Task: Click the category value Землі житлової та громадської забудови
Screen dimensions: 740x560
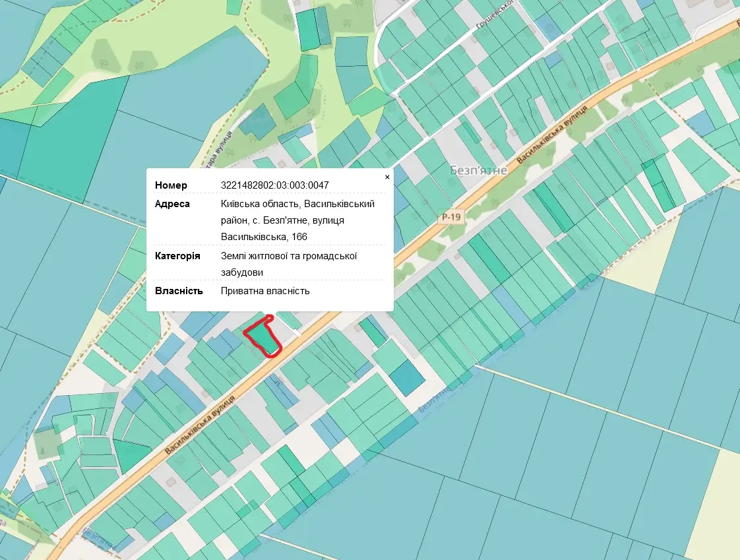Action: [x=289, y=264]
